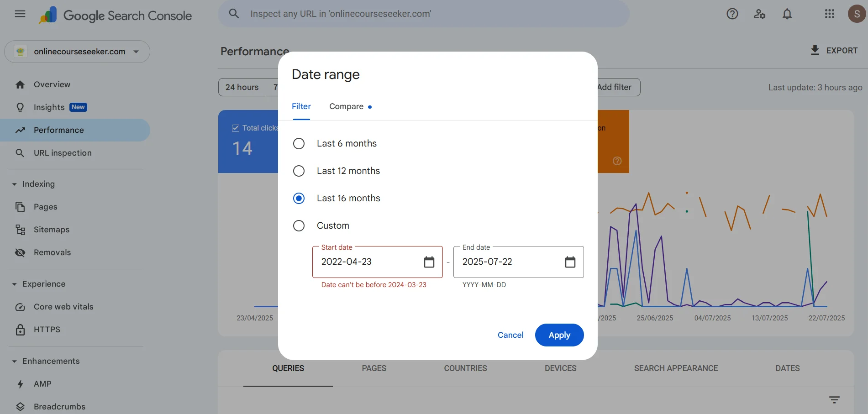Cancel the date range dialog

coord(510,335)
